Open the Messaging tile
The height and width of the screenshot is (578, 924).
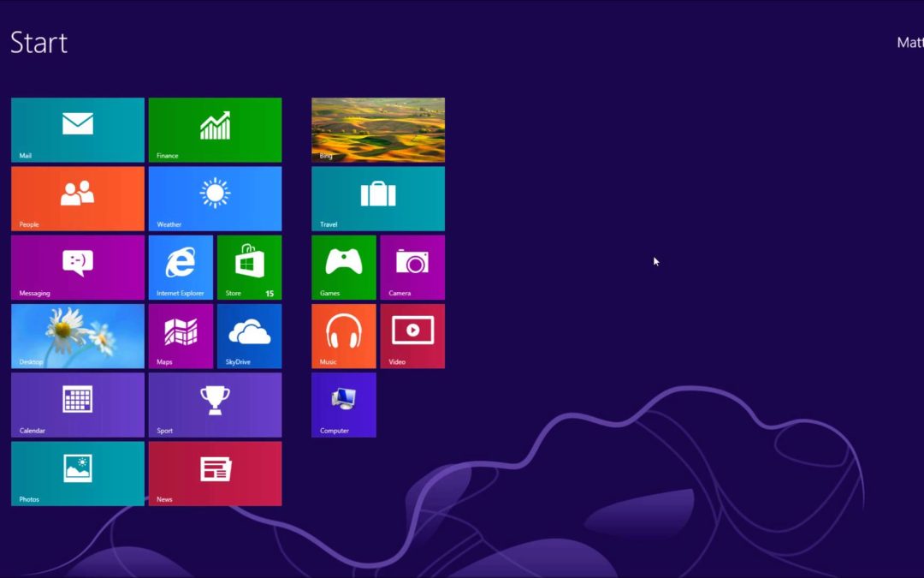pos(78,267)
